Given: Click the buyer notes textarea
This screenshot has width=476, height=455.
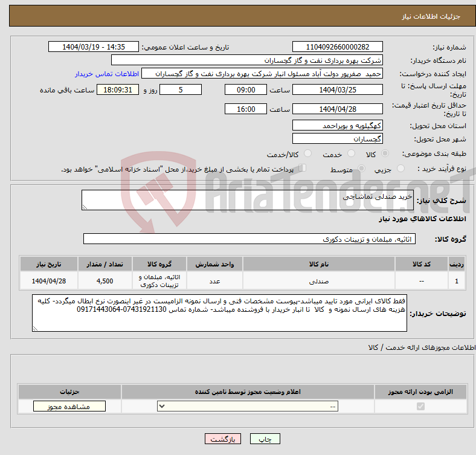Looking at the screenshot, I should [x=219, y=313].
